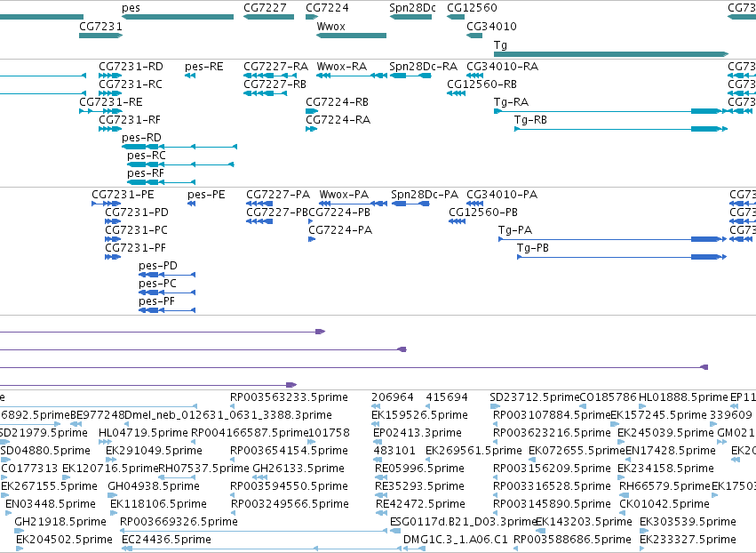Screen dimensions: 756x553
Task: Select the Spn28Dc-RA transcript label
Action: (x=424, y=66)
